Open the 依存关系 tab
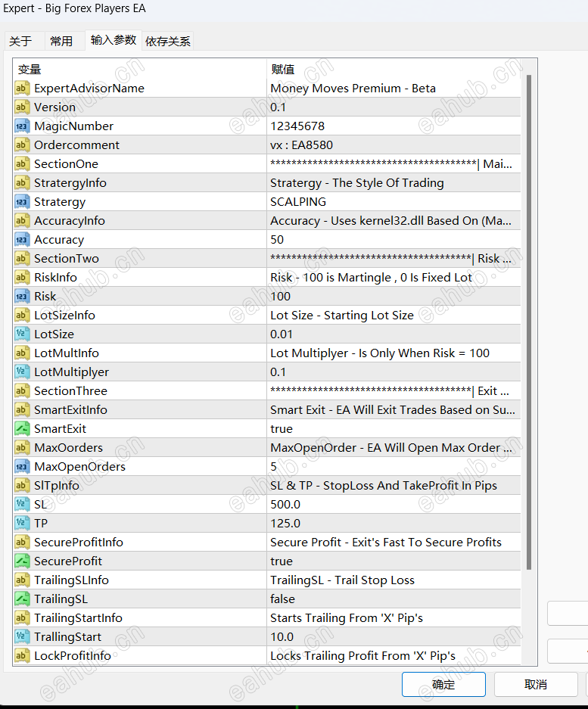This screenshot has height=709, width=588. coord(168,41)
